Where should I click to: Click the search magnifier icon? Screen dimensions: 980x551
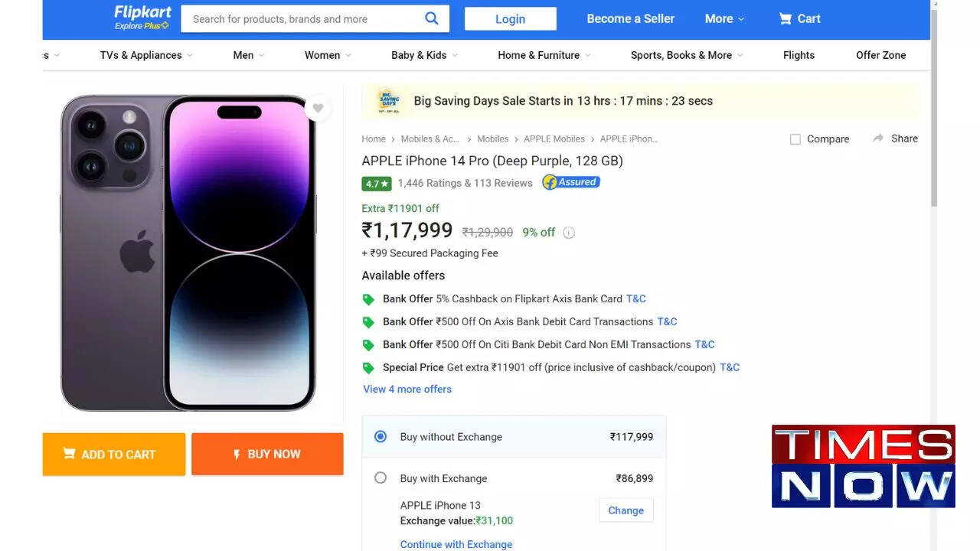point(431,18)
